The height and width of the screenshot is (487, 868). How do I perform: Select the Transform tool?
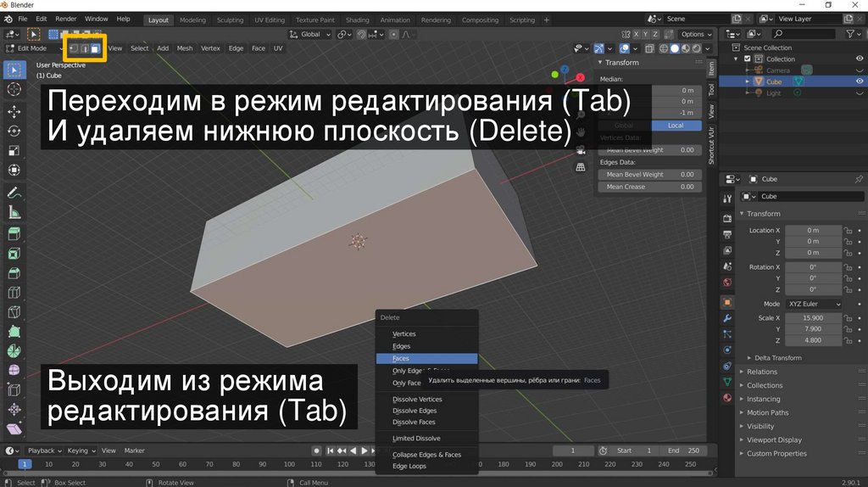(14, 170)
